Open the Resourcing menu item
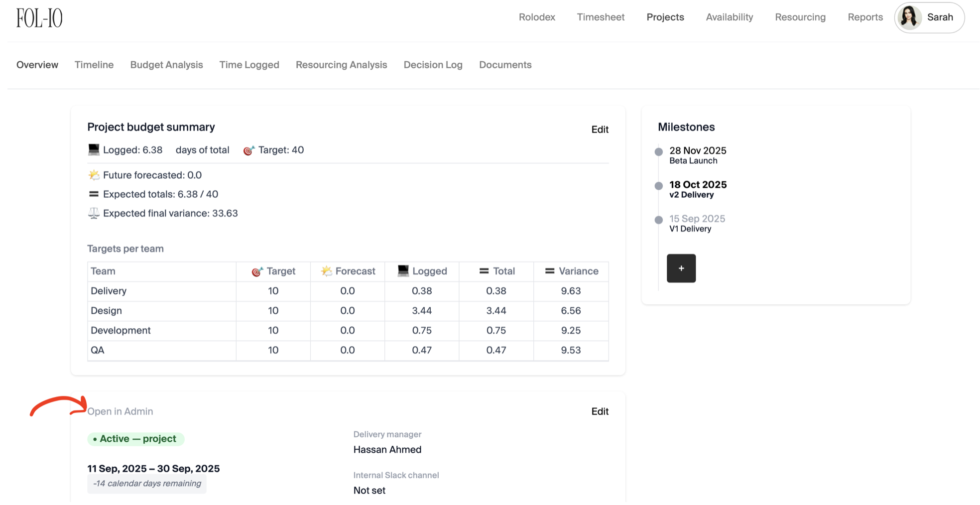The width and height of the screenshot is (980, 505). (800, 17)
